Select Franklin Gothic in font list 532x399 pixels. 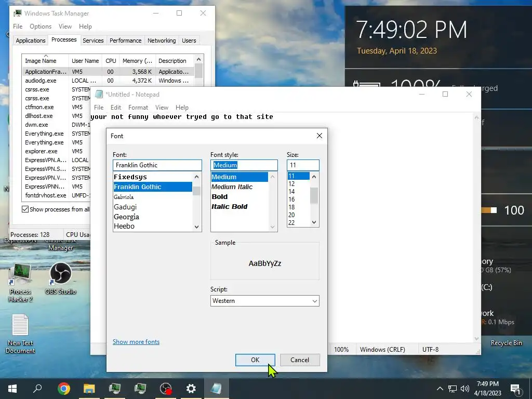[153, 187]
